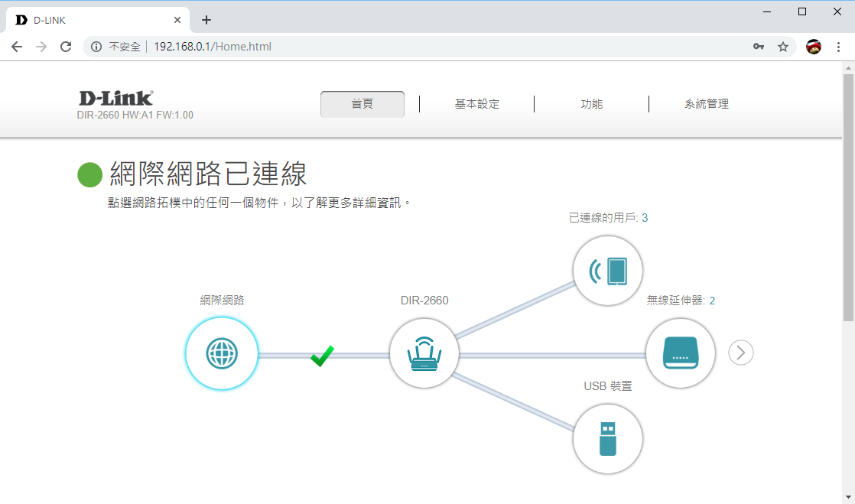Viewport: 855px width, 504px height.
Task: Open the USB device icon
Action: [608, 438]
